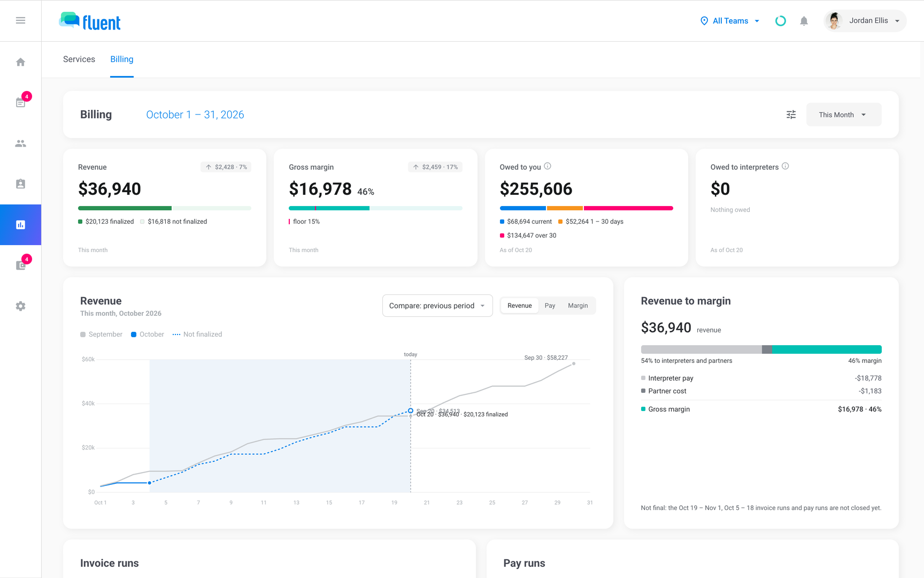Click the today marker on revenue chart
Image resolution: width=924 pixels, height=578 pixels.
click(411, 355)
